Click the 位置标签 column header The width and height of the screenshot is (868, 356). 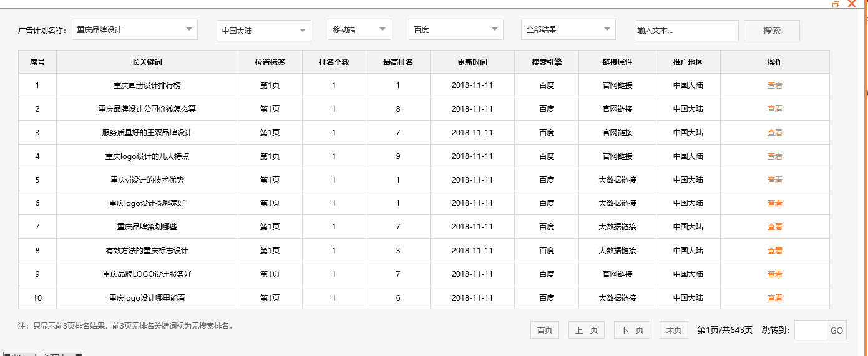coord(270,62)
